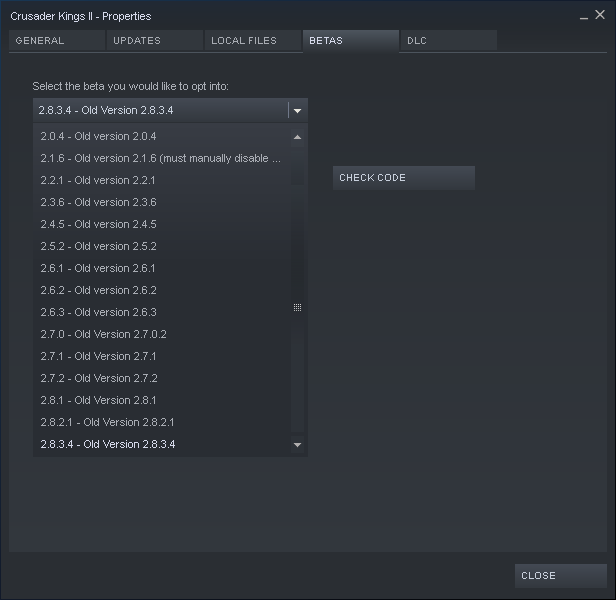Minimize the Properties window
This screenshot has height=600, width=616.
click(x=584, y=17)
